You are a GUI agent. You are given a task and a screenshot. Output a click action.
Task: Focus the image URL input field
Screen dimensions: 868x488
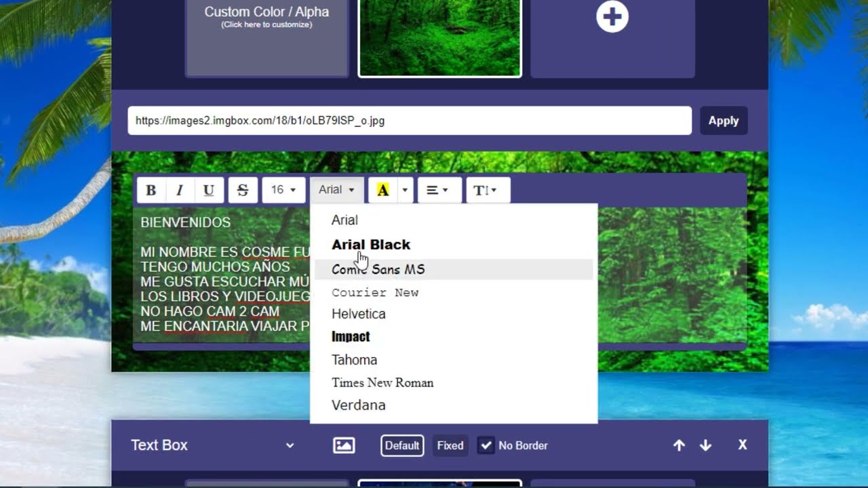tap(410, 121)
